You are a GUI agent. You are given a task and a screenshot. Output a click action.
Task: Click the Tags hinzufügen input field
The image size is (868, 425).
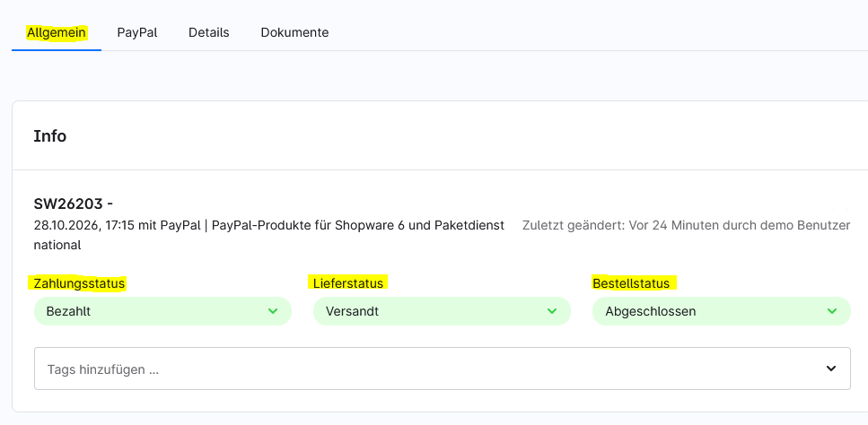[x=443, y=369]
